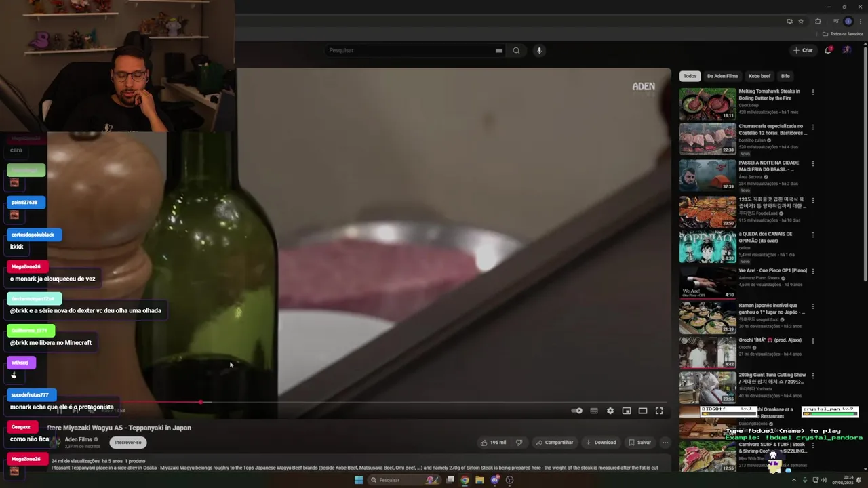Screen dimensions: 868x488
Task: Open the taskbar volume control
Action: point(824,480)
